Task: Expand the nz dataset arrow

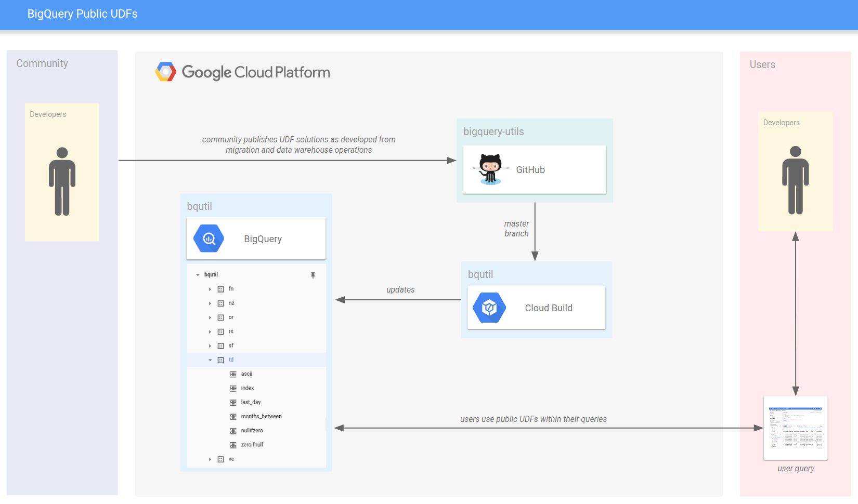Action: 210,303
